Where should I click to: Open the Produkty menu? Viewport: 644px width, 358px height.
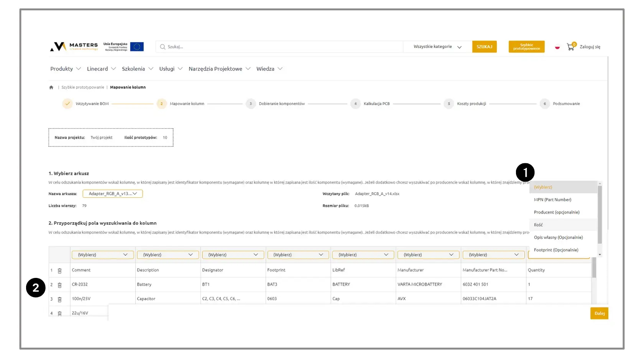click(65, 69)
